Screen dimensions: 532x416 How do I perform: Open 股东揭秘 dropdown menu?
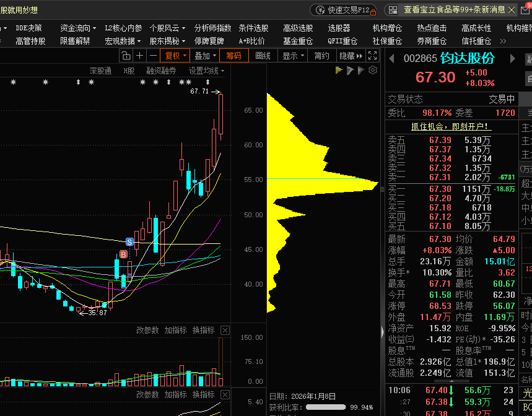tap(167, 41)
